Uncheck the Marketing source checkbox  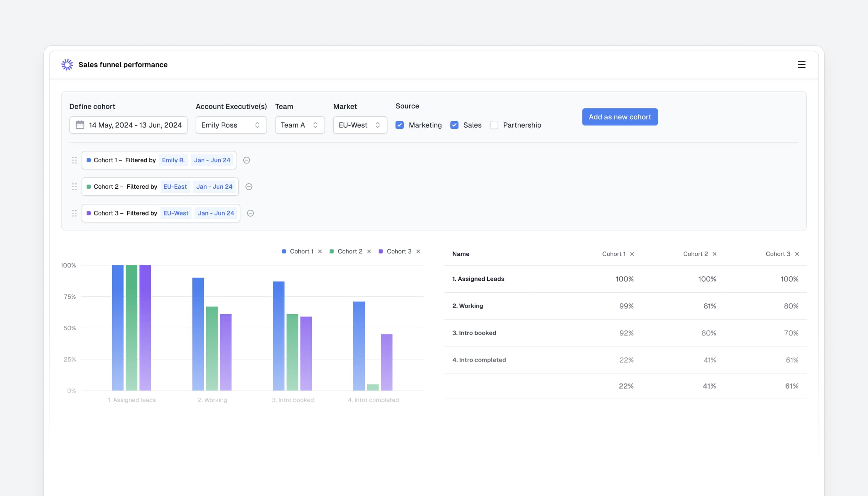coord(400,125)
